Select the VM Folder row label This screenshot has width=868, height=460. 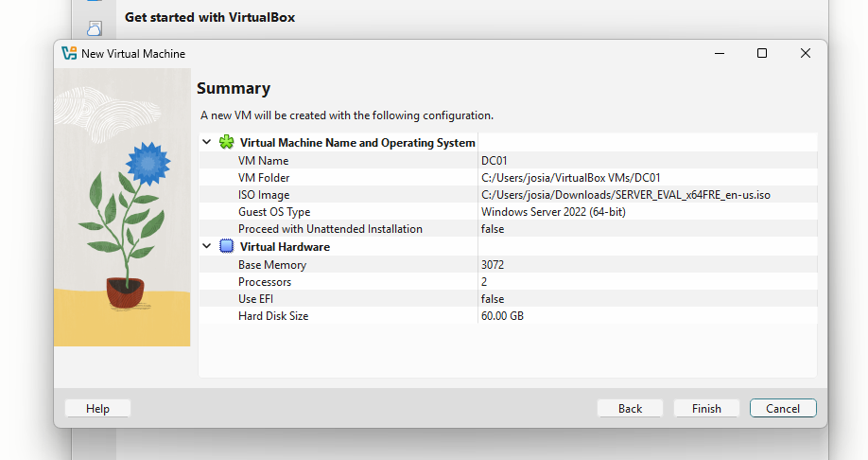264,178
